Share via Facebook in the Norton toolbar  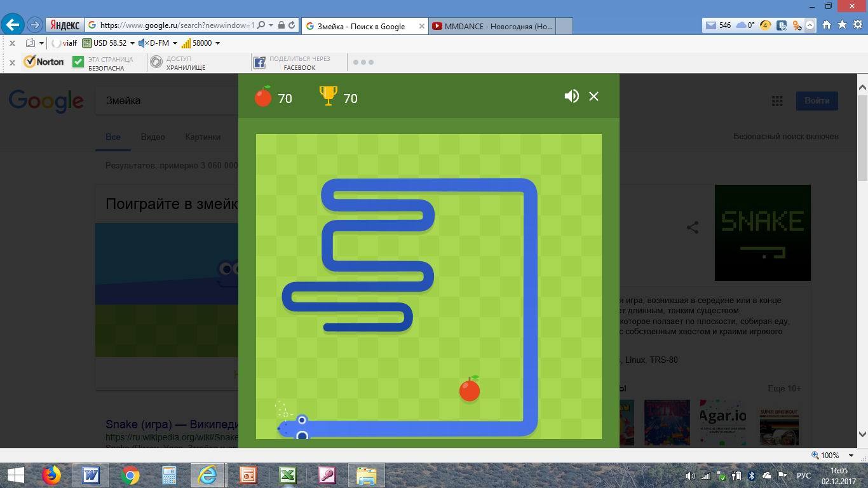[292, 62]
